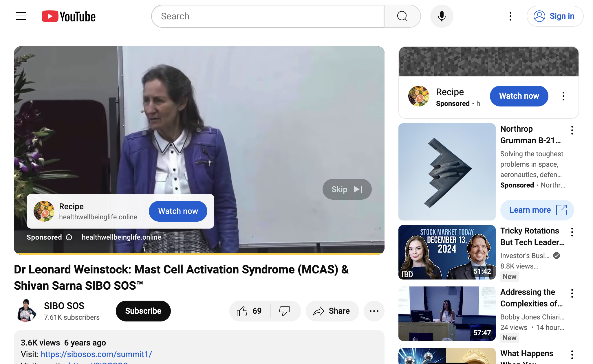Open options for Tricky Rotations video
The width and height of the screenshot is (593, 364).
[572, 232]
